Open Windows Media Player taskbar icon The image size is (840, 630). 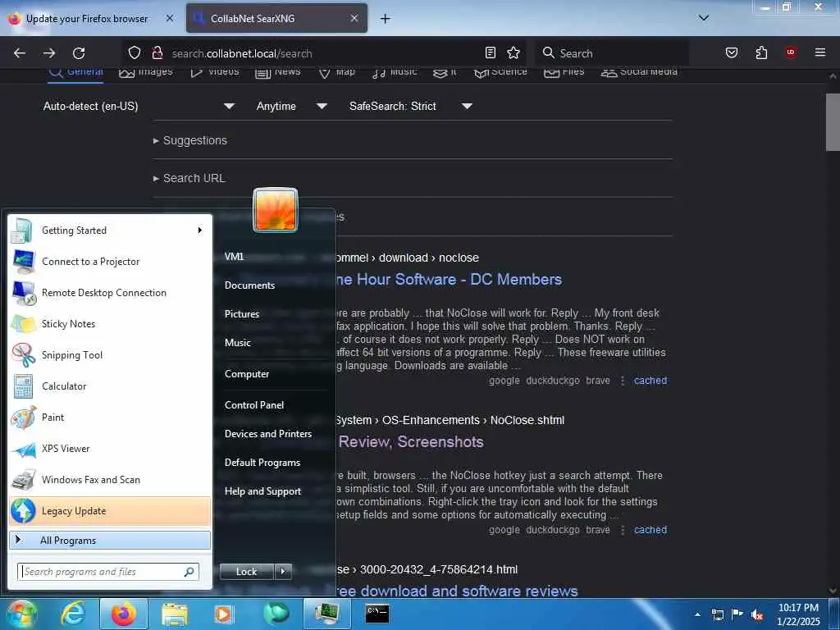(224, 614)
